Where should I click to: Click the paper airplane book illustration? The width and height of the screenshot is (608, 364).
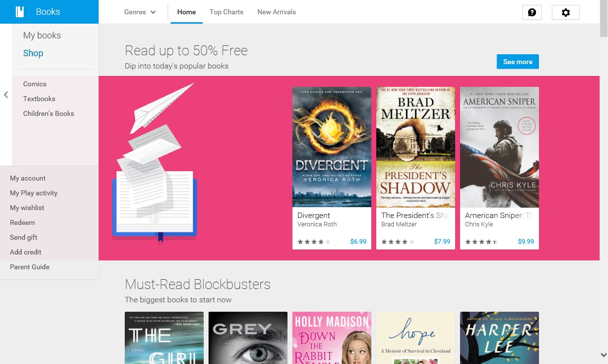pos(155,163)
